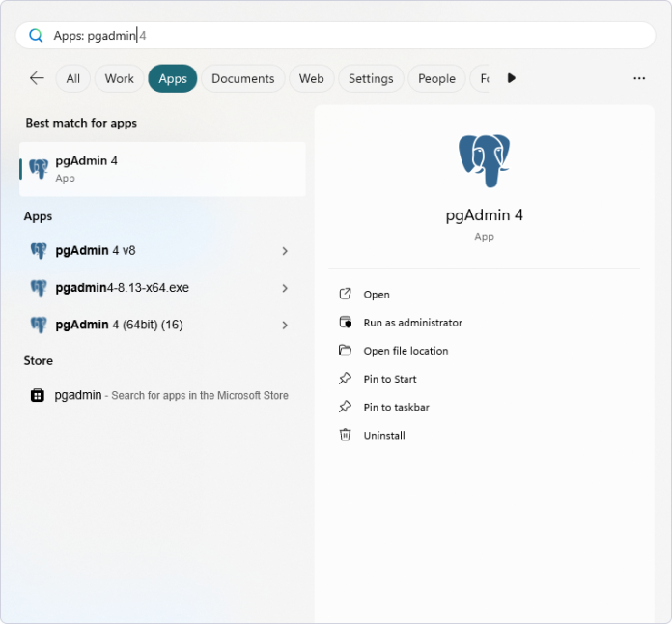The width and height of the screenshot is (672, 624).
Task: Select the pgAdmin 4 v8 result
Action: pos(162,250)
